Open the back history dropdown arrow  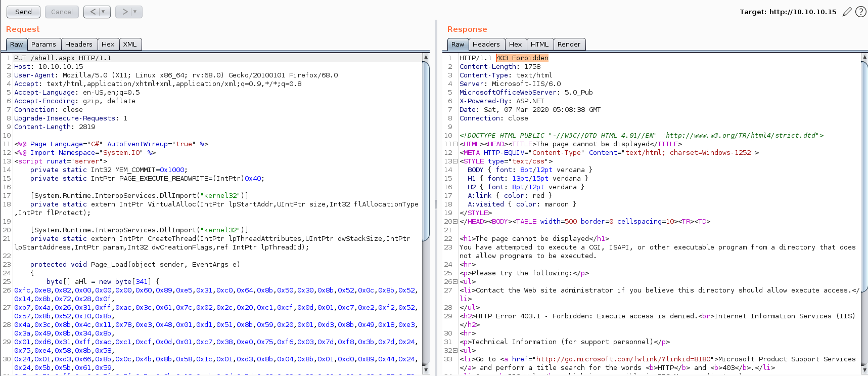click(104, 12)
